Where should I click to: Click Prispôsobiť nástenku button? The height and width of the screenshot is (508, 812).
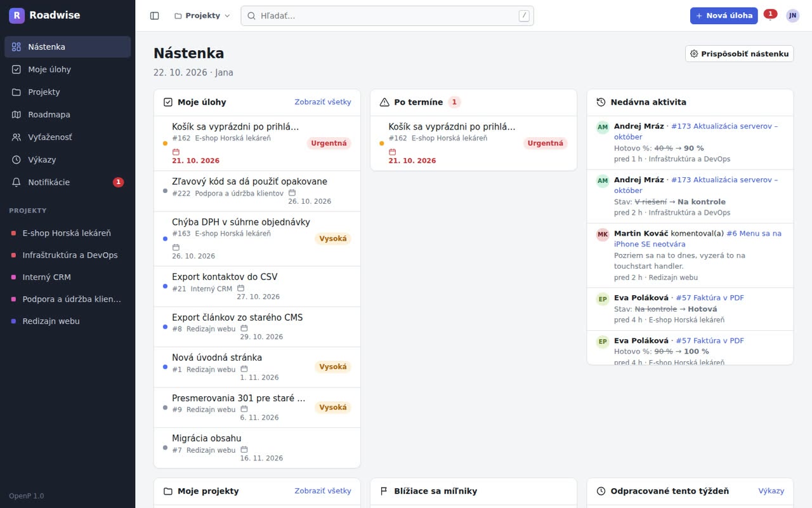pos(740,54)
